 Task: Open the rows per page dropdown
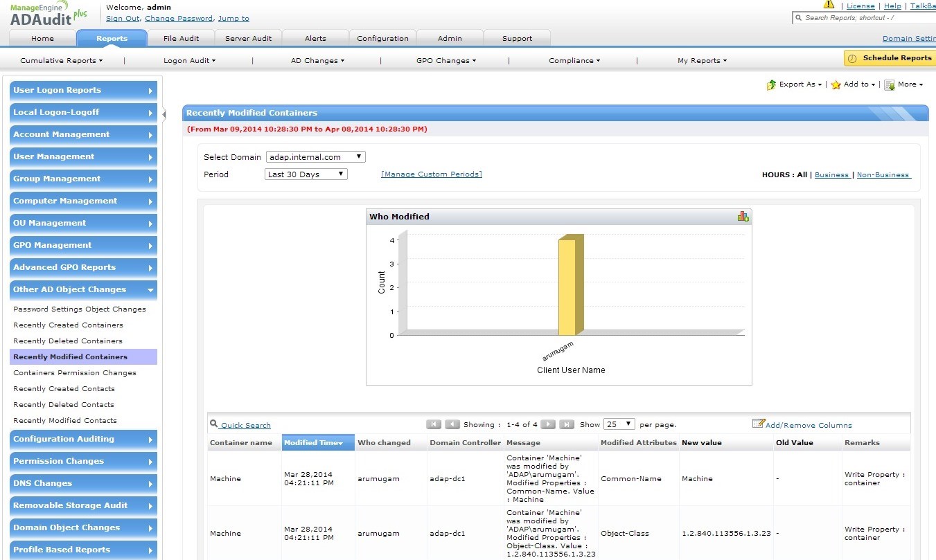click(x=619, y=424)
